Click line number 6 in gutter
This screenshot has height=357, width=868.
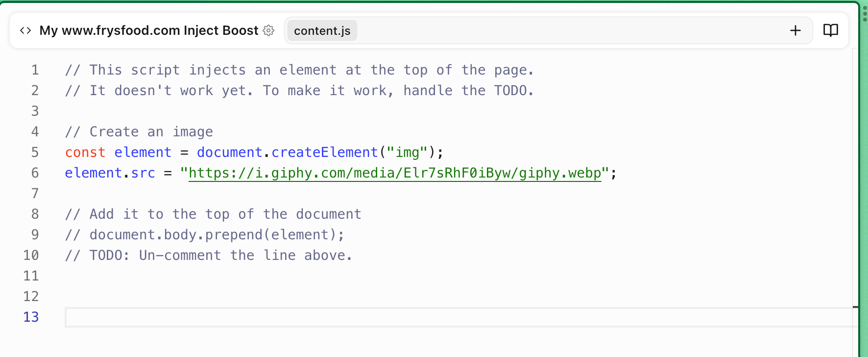35,173
